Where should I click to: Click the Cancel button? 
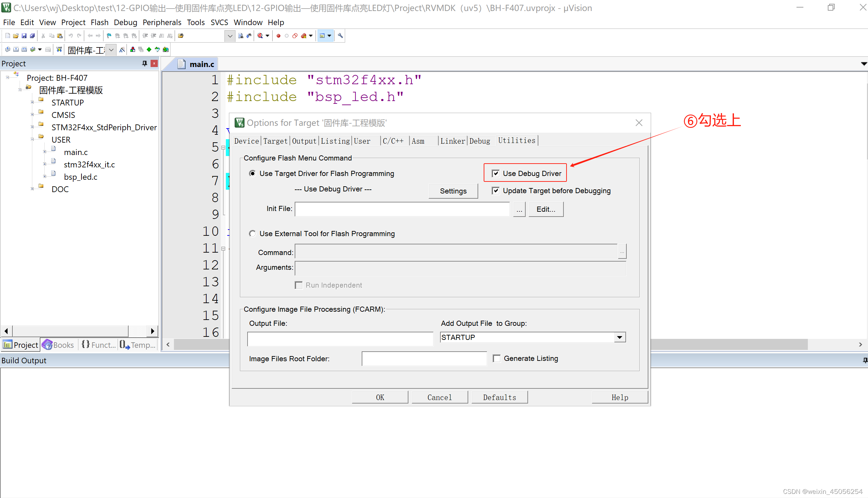point(439,397)
